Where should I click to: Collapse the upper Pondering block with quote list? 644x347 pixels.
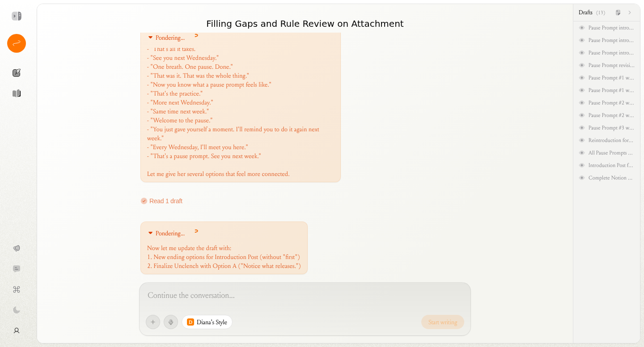(151, 38)
